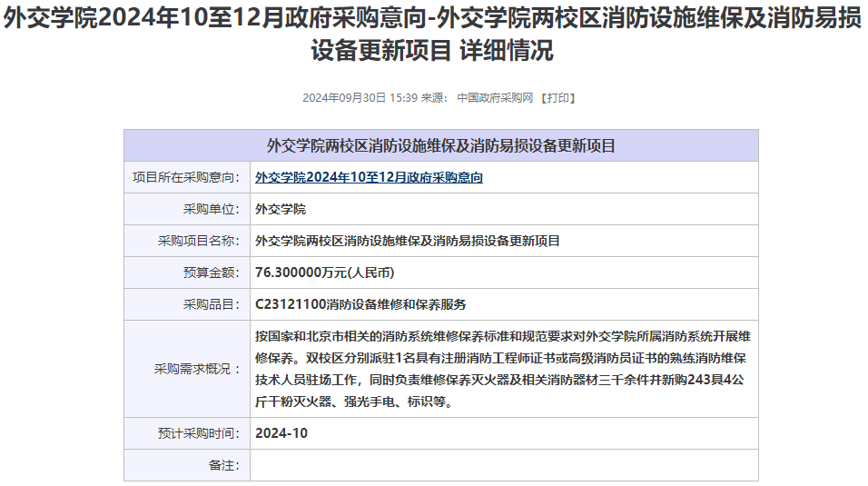Click the page title heading text
Viewport: 868px width, 486px height.
433,35
